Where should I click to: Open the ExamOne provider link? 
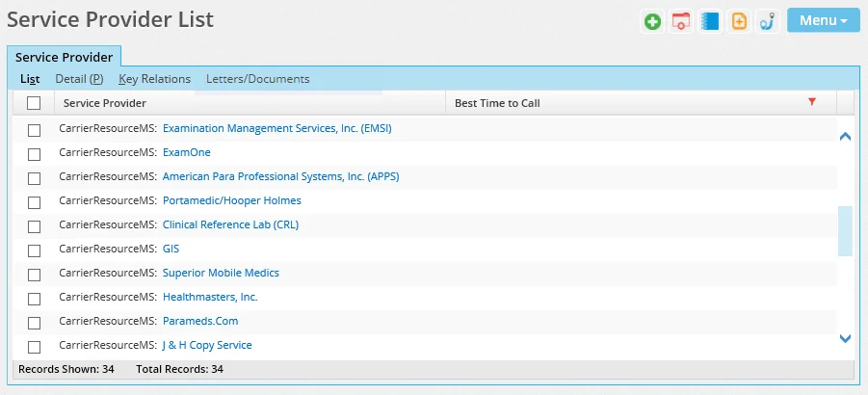[187, 152]
